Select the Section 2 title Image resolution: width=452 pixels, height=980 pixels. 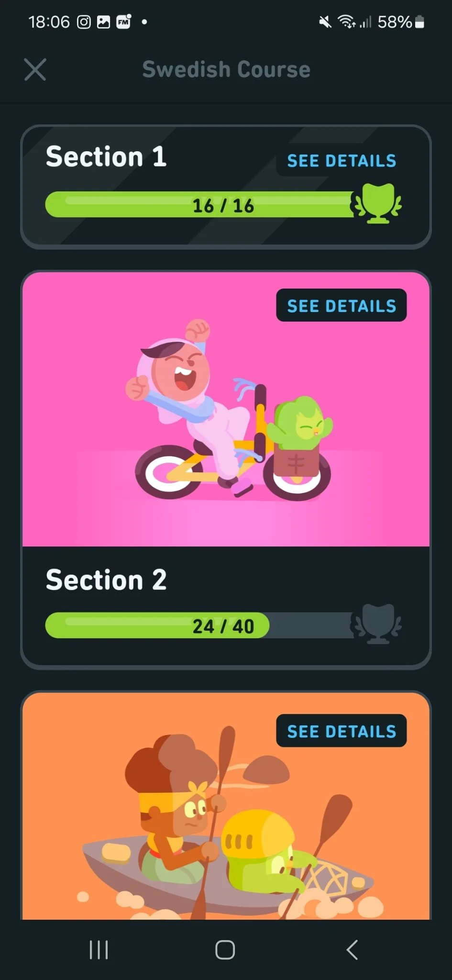click(106, 580)
